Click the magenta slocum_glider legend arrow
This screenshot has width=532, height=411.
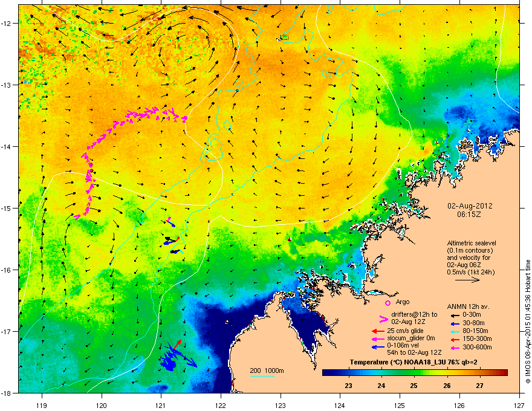[x=377, y=338]
